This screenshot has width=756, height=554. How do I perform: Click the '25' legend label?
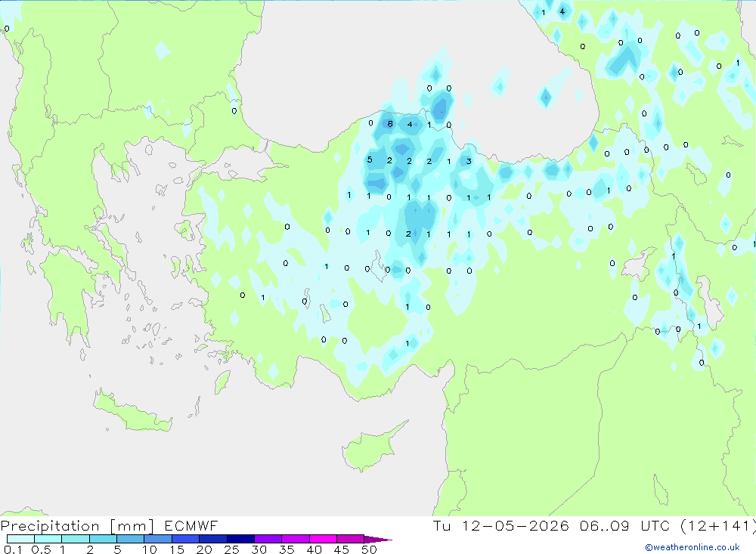coord(231,549)
